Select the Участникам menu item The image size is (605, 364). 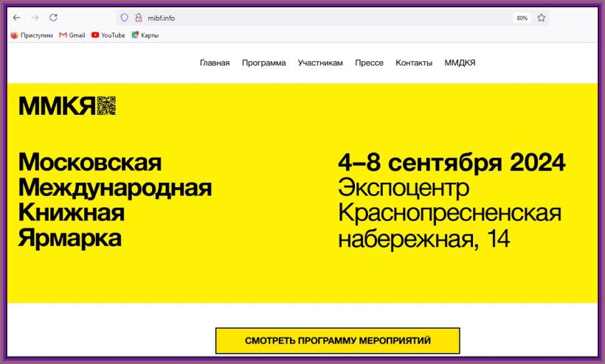pyautogui.click(x=320, y=63)
